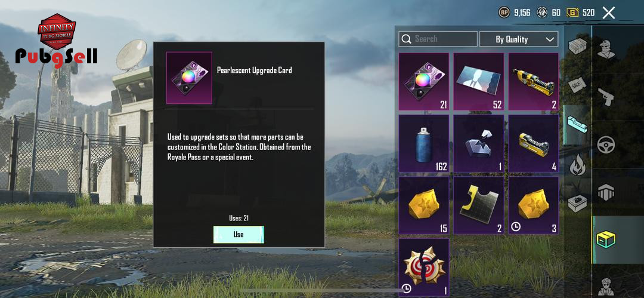The height and width of the screenshot is (298, 644).
Task: Select the blue spray paint can item
Action: (x=423, y=143)
